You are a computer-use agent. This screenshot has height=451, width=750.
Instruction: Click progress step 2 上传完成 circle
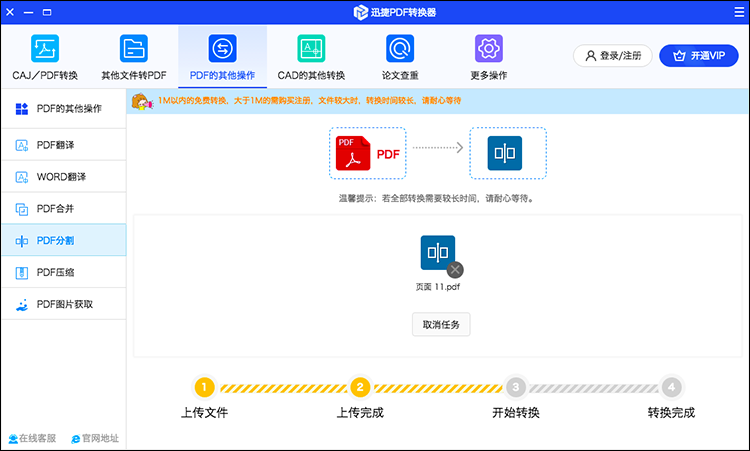tap(360, 387)
